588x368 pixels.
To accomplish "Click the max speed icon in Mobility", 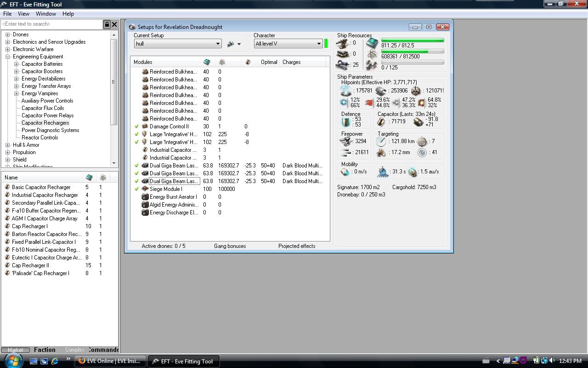I will [345, 172].
